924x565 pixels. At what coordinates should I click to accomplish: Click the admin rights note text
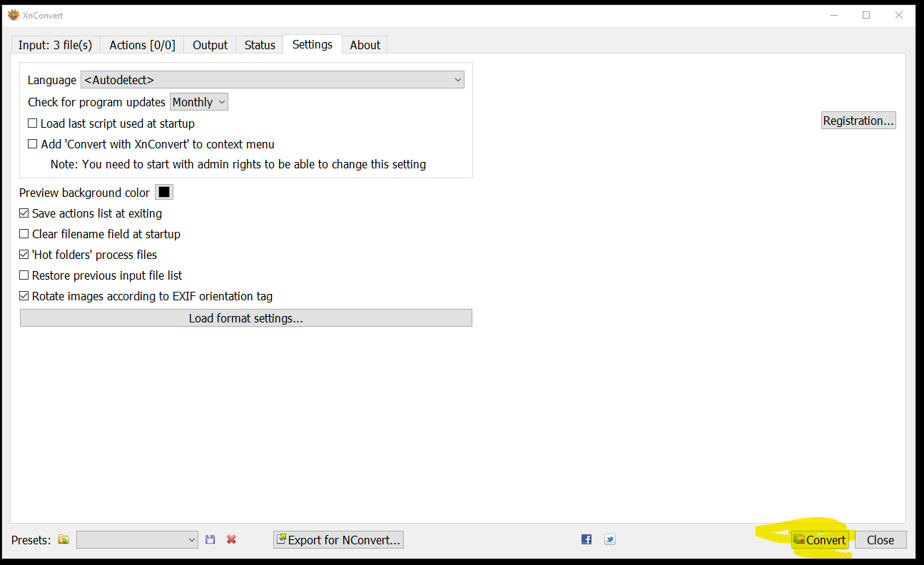(238, 164)
